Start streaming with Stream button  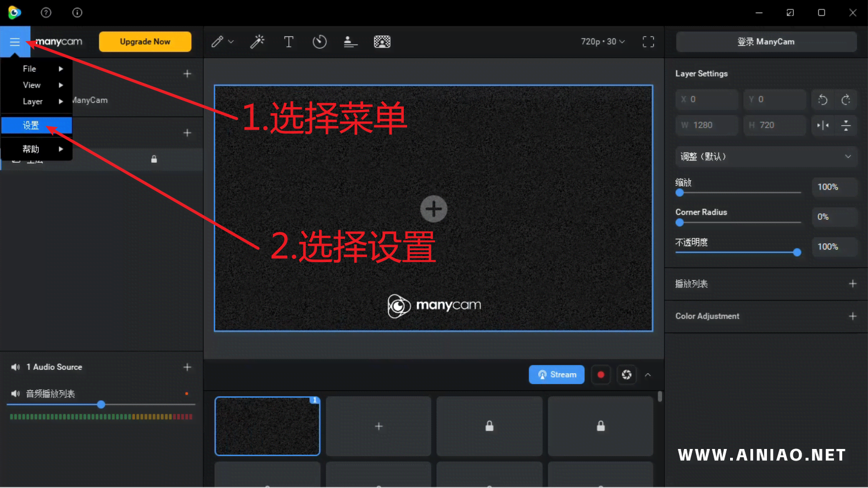[x=557, y=375]
